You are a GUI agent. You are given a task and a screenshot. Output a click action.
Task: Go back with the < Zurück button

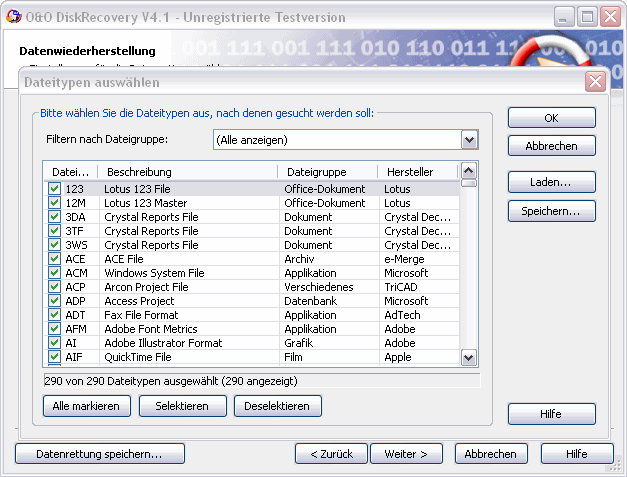coord(331,454)
